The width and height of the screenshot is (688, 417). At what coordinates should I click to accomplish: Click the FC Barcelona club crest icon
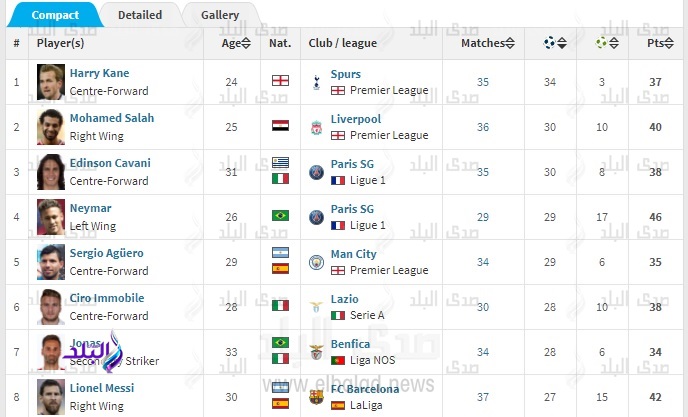[x=316, y=396]
